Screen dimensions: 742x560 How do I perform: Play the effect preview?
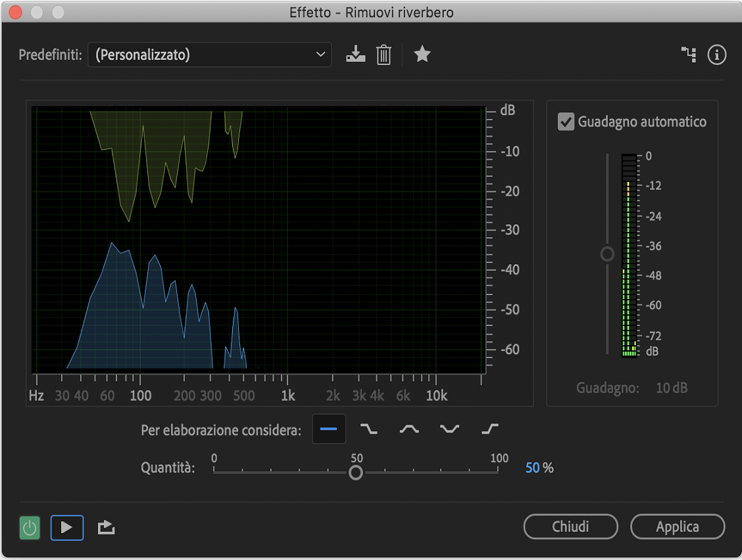[66, 528]
